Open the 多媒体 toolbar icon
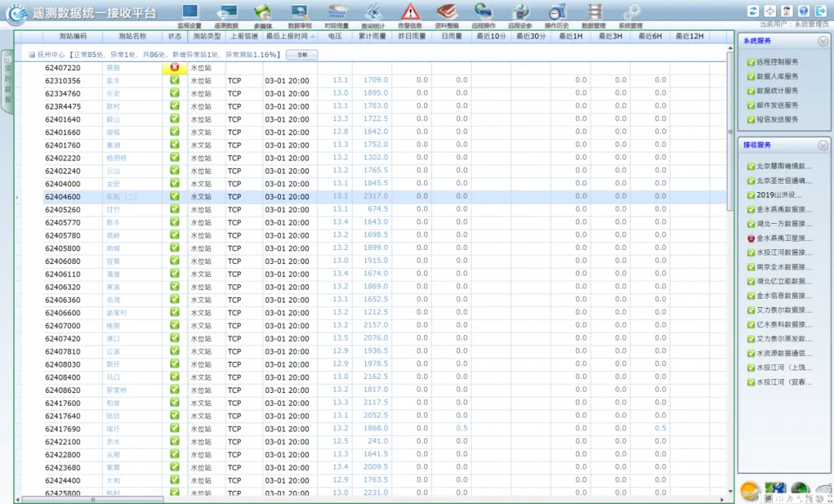The image size is (834, 504). [263, 12]
